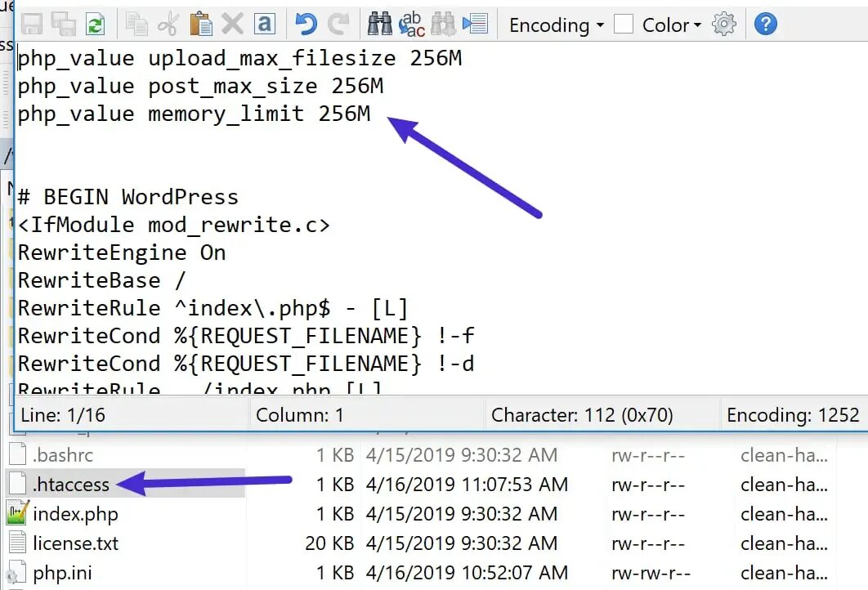This screenshot has width=868, height=590.
Task: Click the php.ini file icon
Action: [x=16, y=572]
